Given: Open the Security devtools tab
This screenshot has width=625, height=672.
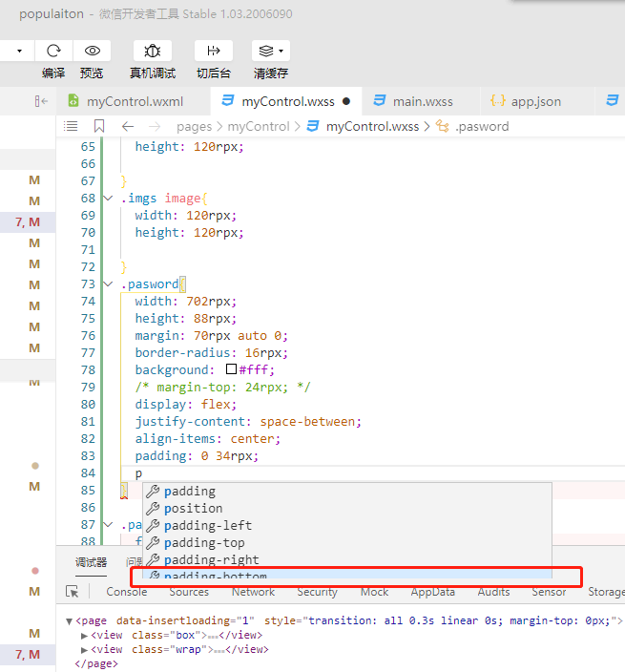Looking at the screenshot, I should click(318, 592).
